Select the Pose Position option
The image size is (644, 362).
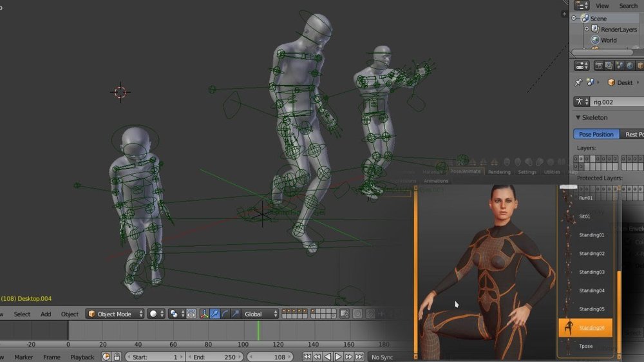click(596, 134)
